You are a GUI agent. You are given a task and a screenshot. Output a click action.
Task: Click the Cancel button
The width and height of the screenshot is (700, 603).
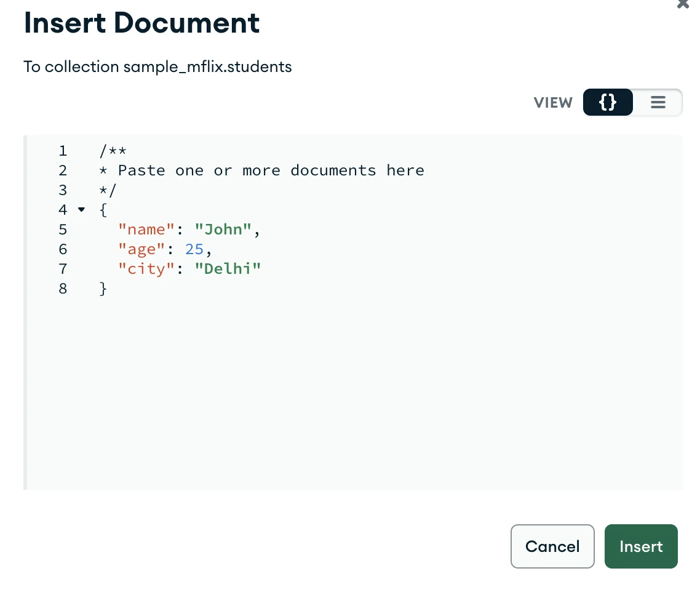[x=552, y=546]
